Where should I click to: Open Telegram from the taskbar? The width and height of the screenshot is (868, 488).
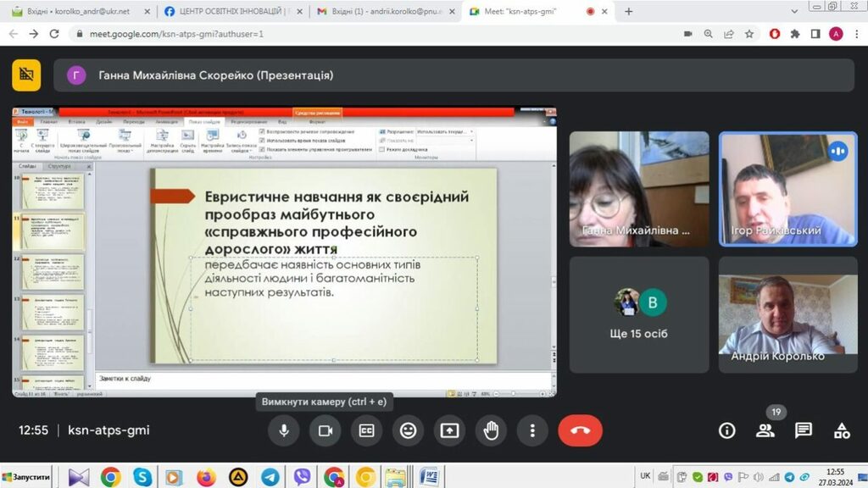[270, 477]
